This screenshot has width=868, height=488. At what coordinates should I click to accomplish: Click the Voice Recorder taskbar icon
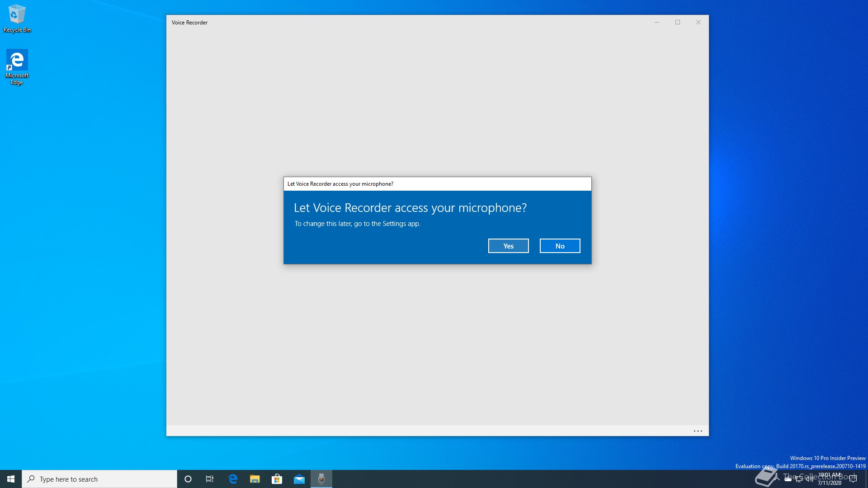pos(321,479)
